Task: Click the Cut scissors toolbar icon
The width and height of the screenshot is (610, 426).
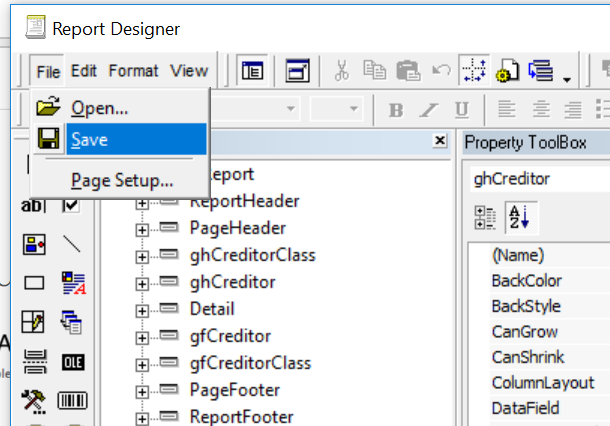Action: point(342,70)
